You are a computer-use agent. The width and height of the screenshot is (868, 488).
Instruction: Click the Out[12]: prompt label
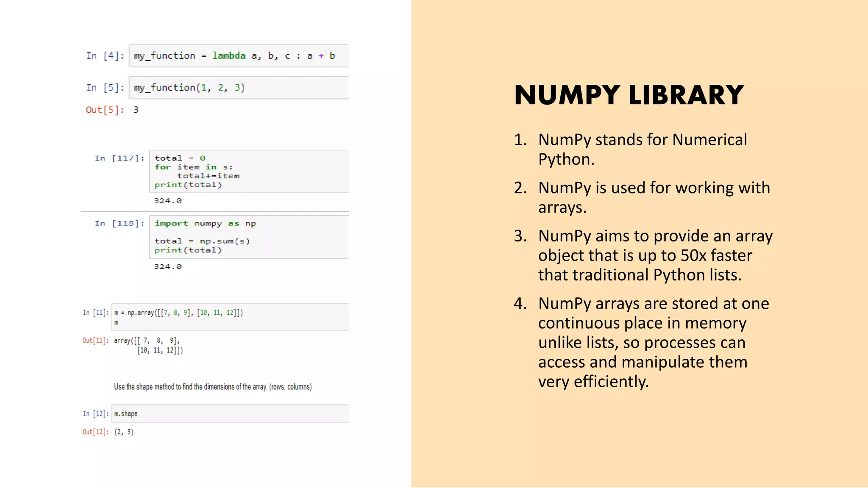click(96, 432)
